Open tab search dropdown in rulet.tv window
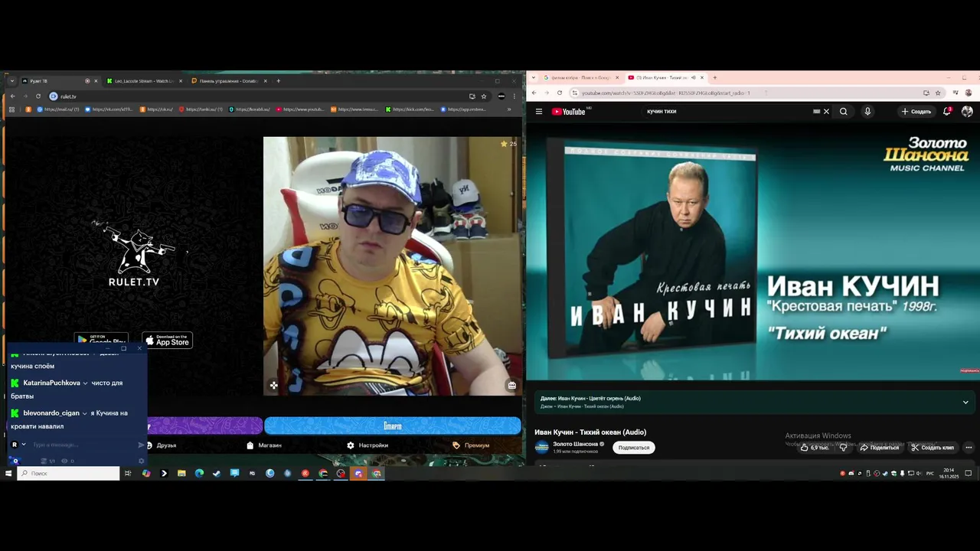The height and width of the screenshot is (551, 980). point(11,80)
